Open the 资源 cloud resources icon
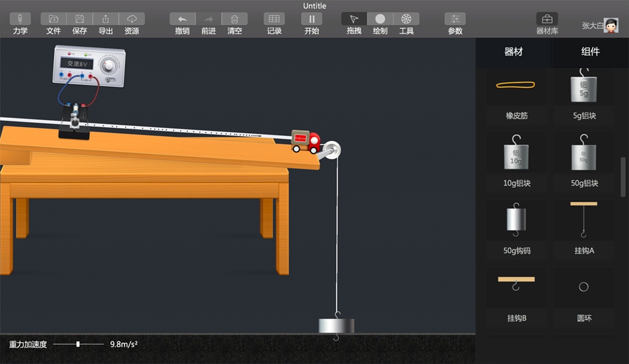629x364 pixels. (131, 19)
